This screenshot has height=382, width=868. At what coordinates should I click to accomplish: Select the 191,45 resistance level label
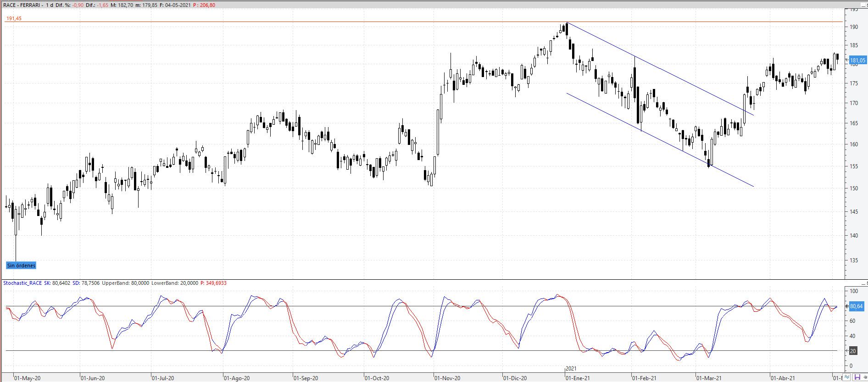pyautogui.click(x=14, y=18)
